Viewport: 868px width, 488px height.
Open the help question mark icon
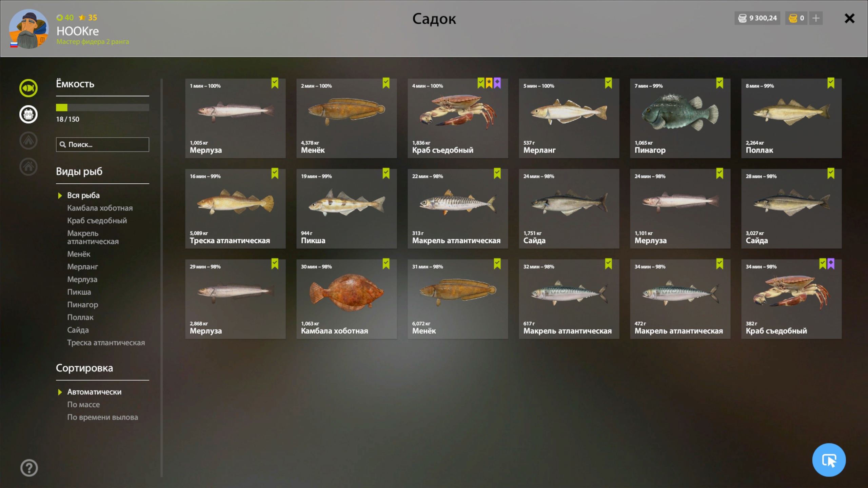[29, 468]
